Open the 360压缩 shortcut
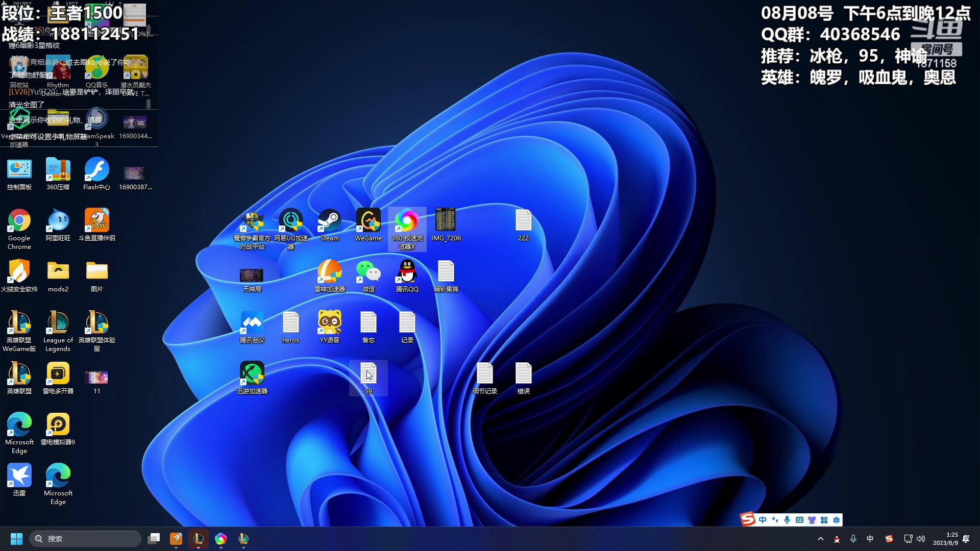The width and height of the screenshot is (980, 551). coord(58,174)
